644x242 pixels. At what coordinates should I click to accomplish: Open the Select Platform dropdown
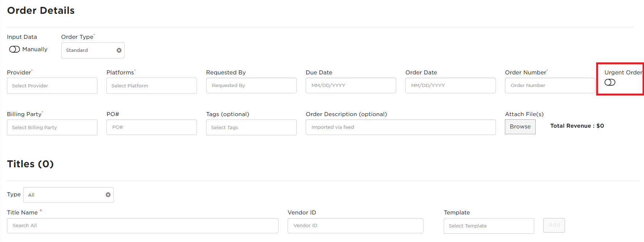click(x=152, y=86)
